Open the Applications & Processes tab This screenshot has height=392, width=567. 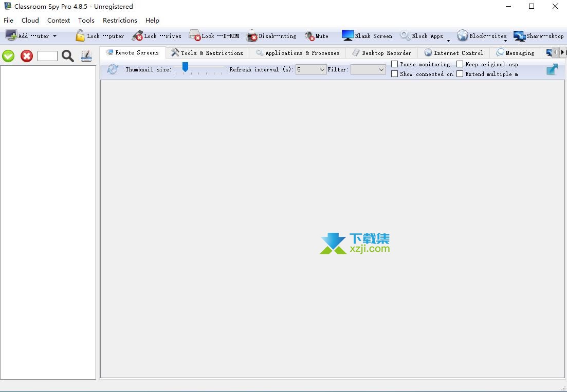pyautogui.click(x=298, y=53)
